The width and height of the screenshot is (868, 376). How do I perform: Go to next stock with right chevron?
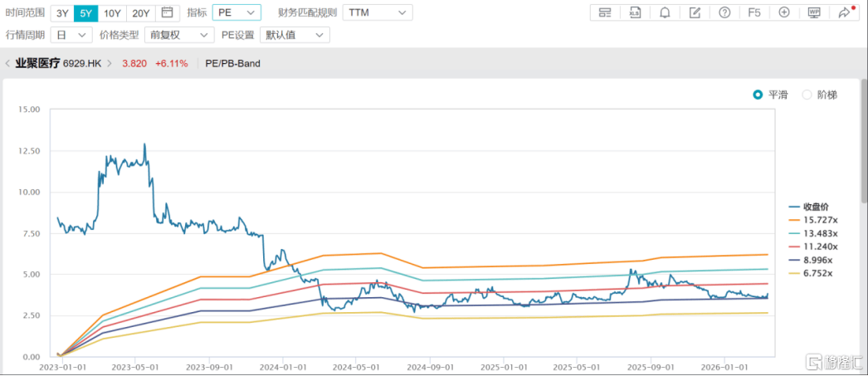109,63
